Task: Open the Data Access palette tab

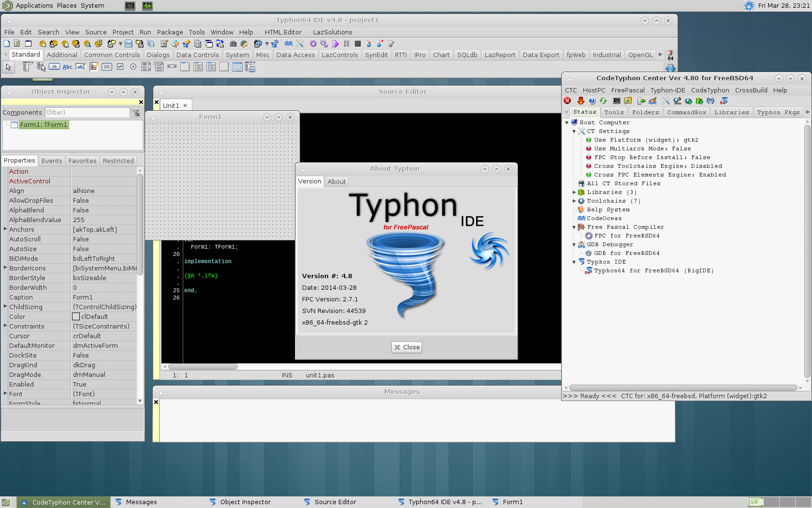Action: pyautogui.click(x=295, y=55)
